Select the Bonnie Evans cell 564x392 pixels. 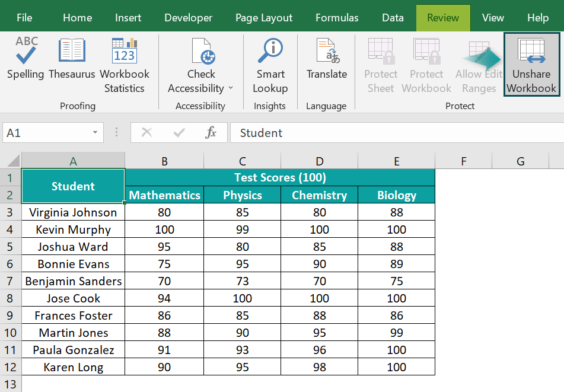(x=73, y=264)
